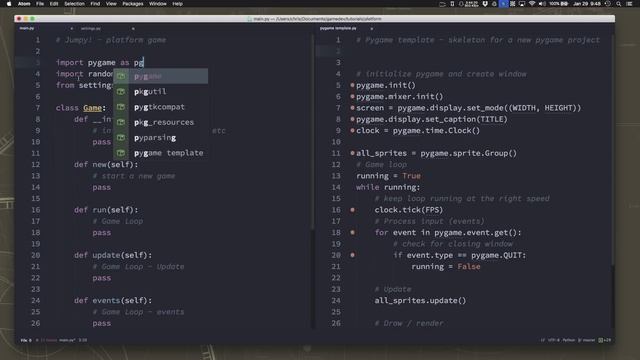Open the Atom application menu

tap(24, 4)
